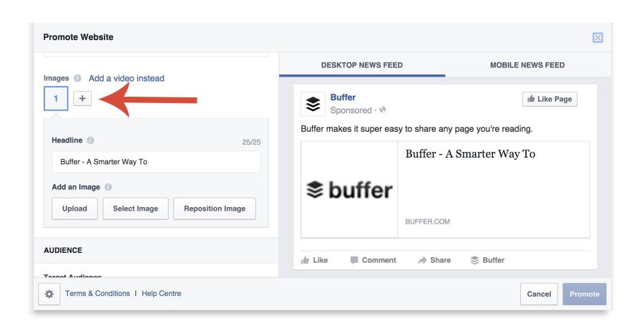Viewport: 644px width, 326px height.
Task: Click the ad headline Buffer - A Smarter Way To
Action: click(x=470, y=154)
